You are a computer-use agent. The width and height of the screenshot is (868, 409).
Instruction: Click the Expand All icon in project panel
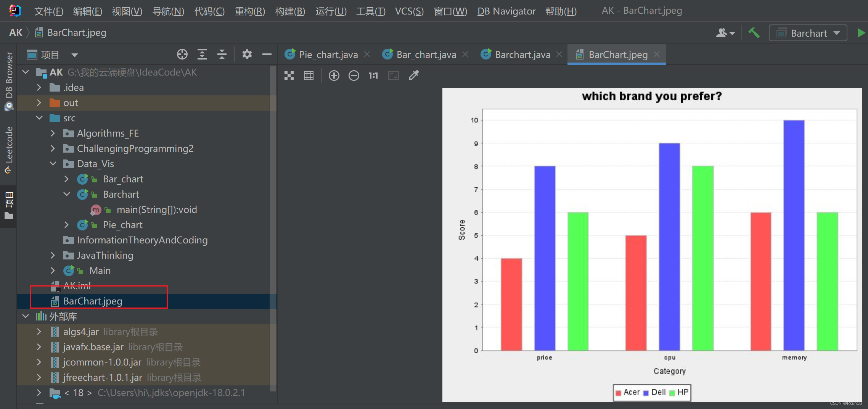[202, 55]
